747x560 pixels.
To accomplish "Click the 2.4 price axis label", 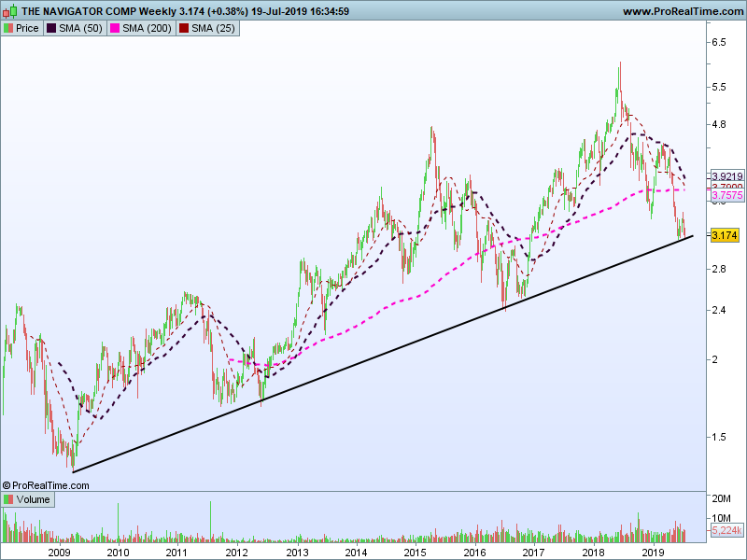I will point(719,310).
